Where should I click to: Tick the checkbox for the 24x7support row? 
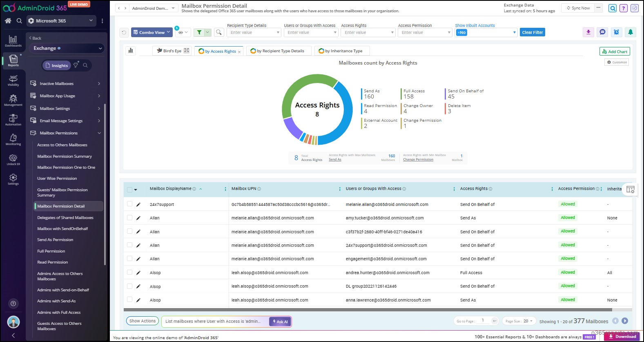point(129,204)
